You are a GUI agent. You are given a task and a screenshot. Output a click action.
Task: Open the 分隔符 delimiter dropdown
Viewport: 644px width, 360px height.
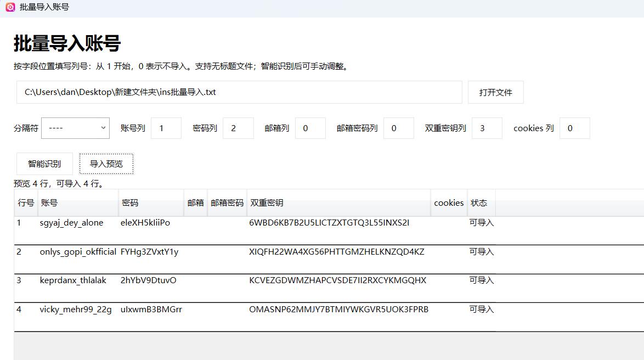[x=76, y=128]
